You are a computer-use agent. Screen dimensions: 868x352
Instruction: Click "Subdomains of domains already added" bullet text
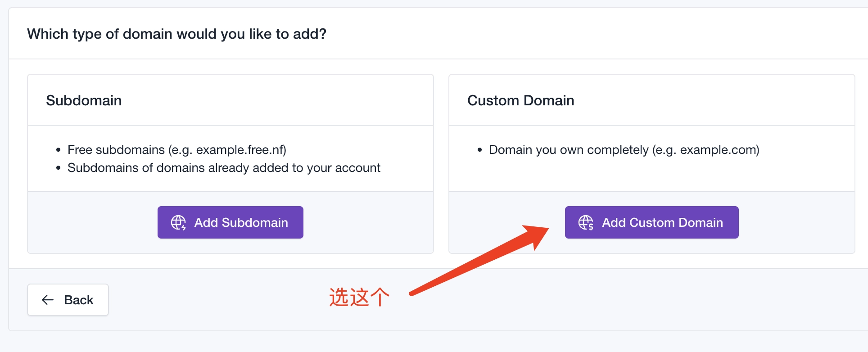(x=224, y=168)
